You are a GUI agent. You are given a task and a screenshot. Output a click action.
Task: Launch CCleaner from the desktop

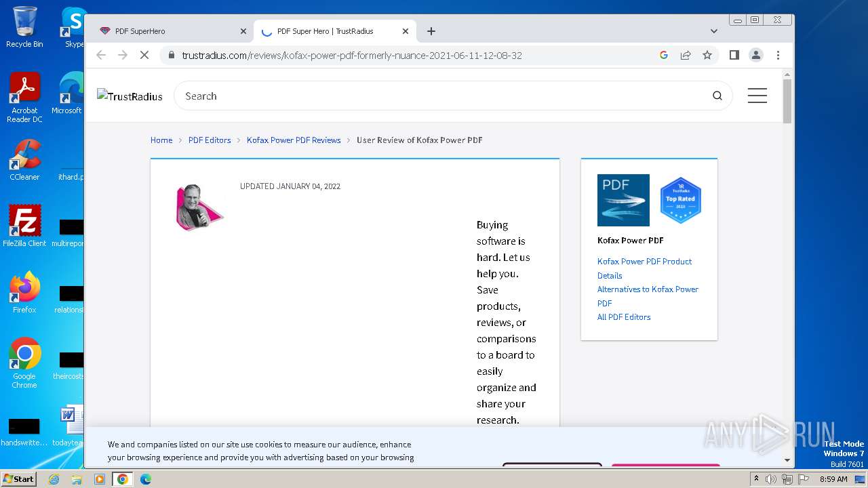[24, 160]
